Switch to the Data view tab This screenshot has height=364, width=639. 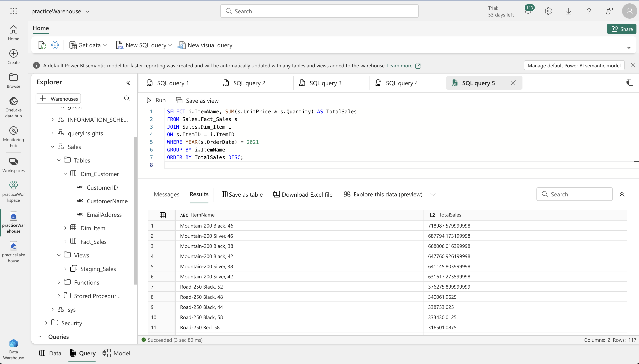[x=50, y=353]
